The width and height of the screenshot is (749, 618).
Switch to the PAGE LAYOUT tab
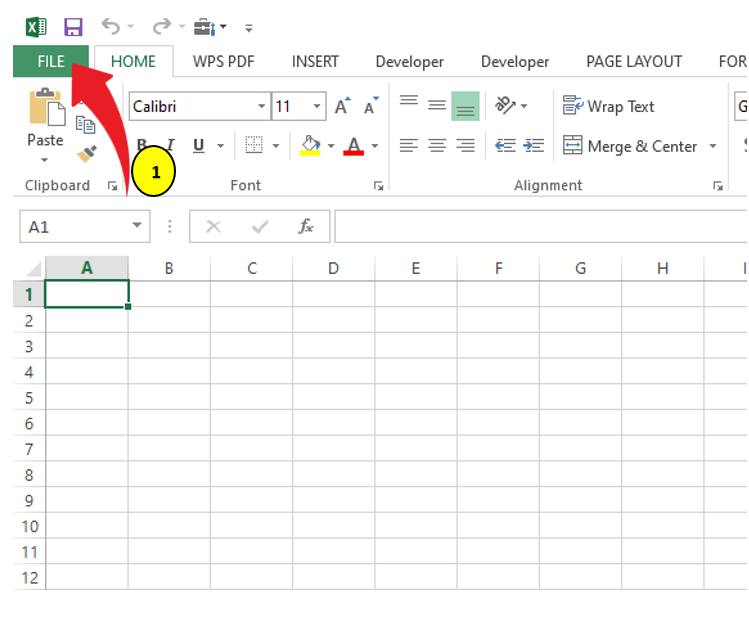pos(634,61)
